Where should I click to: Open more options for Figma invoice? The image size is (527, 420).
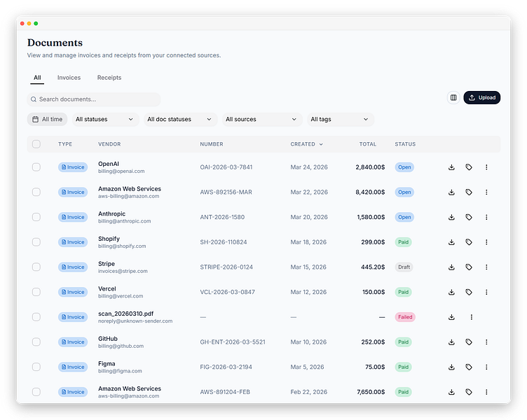486,367
